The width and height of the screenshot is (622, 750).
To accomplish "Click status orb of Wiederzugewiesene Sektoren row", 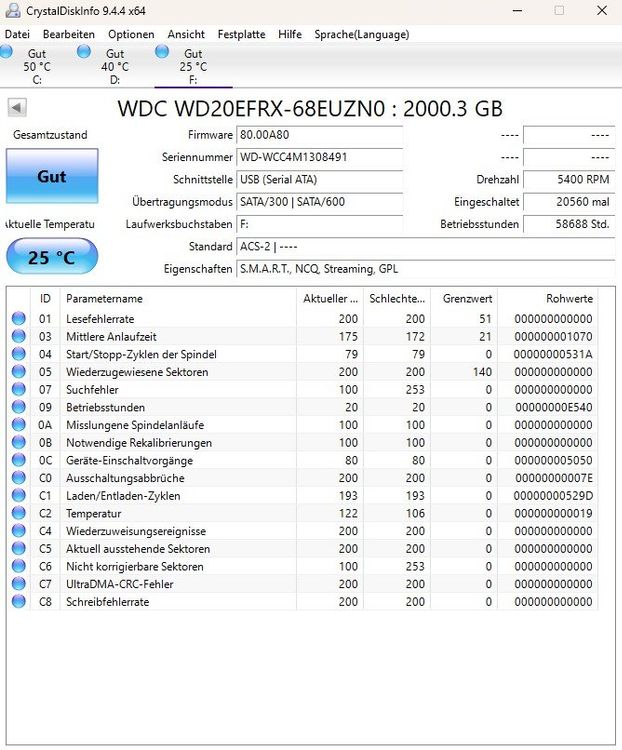I will [x=19, y=372].
